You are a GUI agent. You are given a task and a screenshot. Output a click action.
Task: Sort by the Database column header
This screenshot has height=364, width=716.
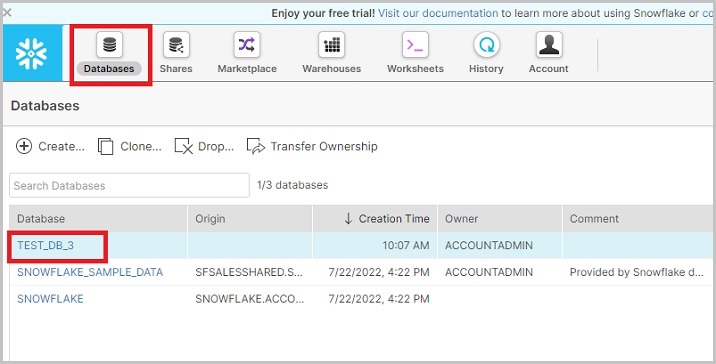[98, 219]
